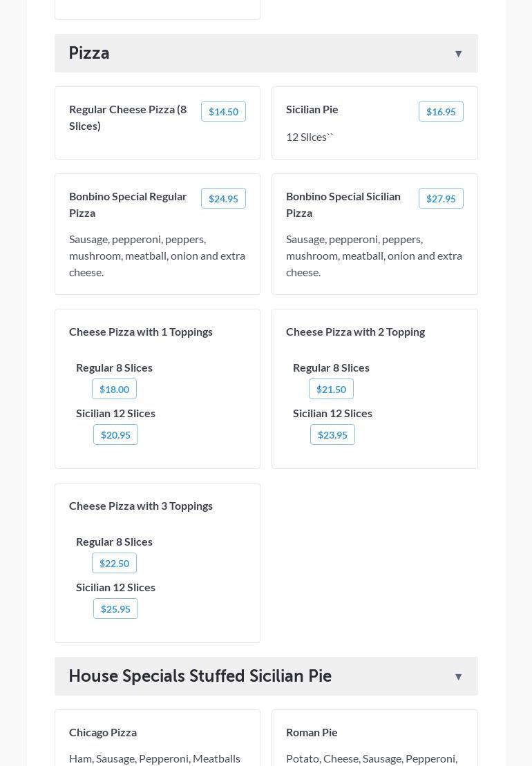Select $25.95 three-topping Sicilian 12 Slices
This screenshot has height=766, width=532.
115,609
